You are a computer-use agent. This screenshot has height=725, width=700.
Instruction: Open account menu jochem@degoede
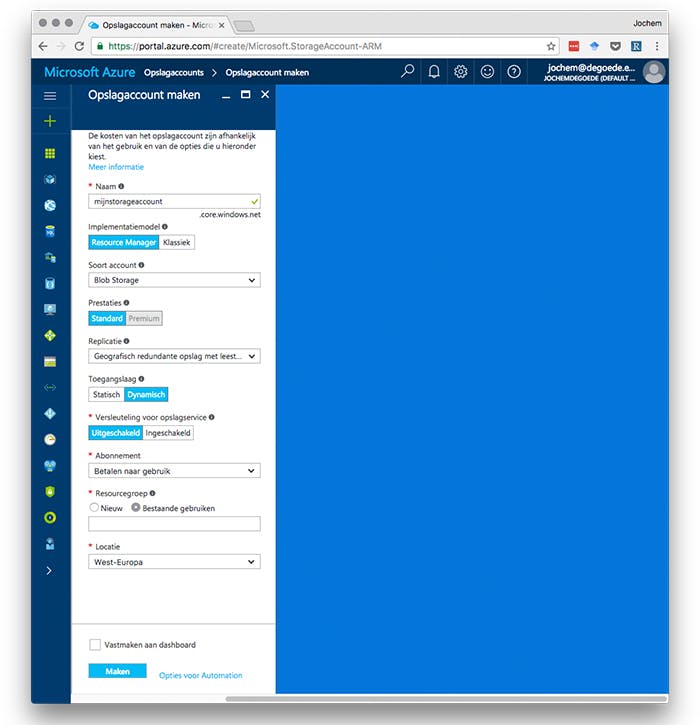(604, 72)
